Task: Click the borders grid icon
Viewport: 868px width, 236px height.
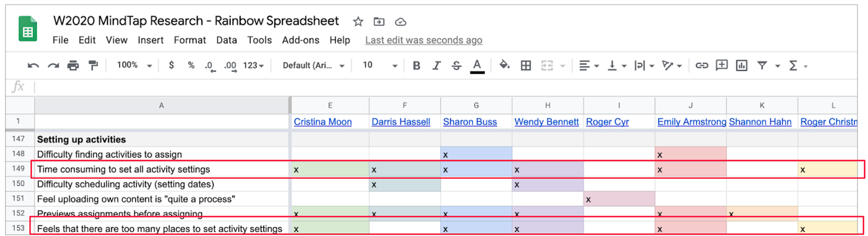Action: click(526, 66)
